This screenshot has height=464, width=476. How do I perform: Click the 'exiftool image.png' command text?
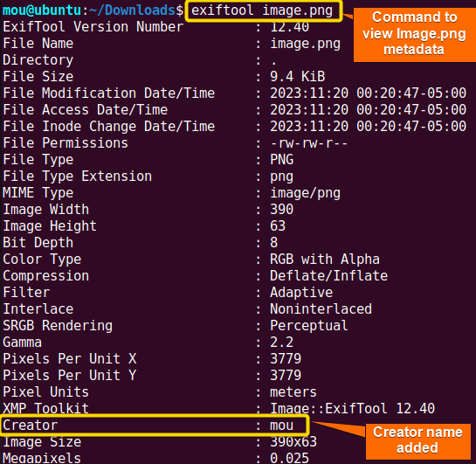click(262, 11)
